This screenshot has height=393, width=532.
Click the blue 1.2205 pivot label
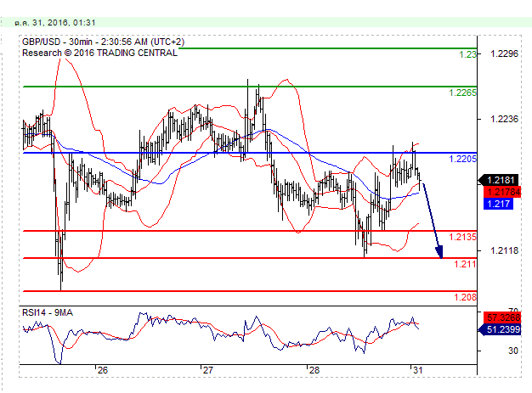coord(463,159)
